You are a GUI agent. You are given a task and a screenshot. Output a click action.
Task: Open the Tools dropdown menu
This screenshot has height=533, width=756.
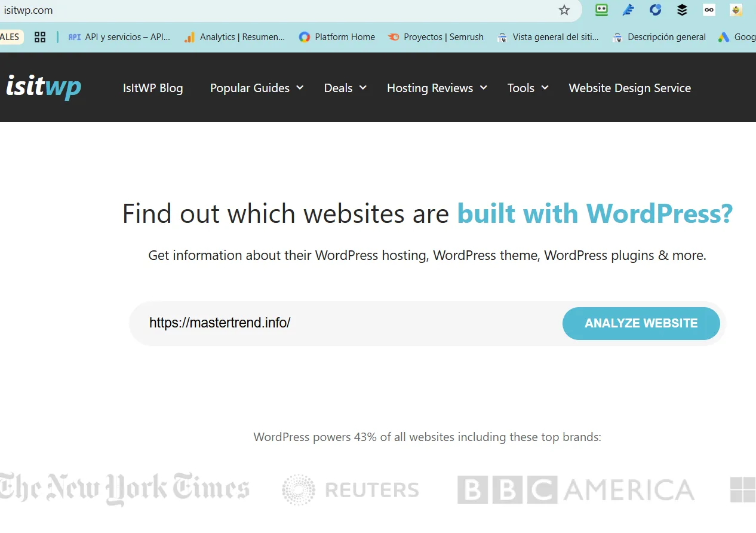pyautogui.click(x=527, y=88)
